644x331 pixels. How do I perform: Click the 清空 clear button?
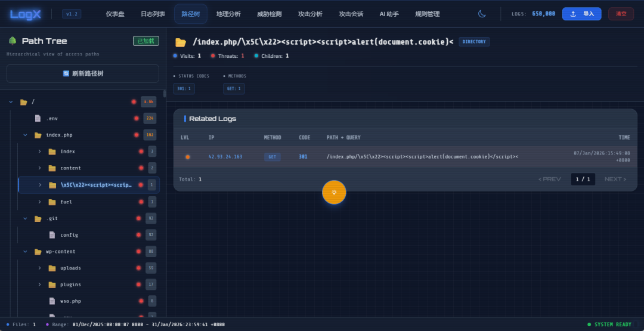pyautogui.click(x=621, y=14)
